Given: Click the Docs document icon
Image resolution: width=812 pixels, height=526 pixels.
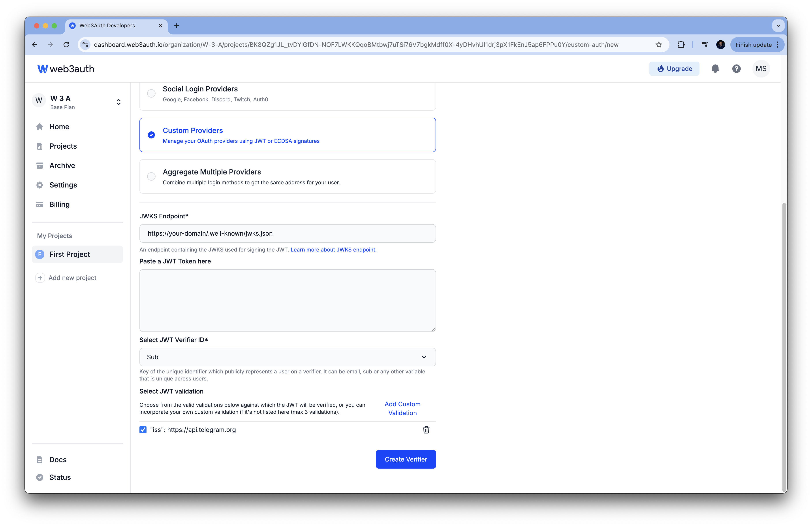Looking at the screenshot, I should click(39, 460).
